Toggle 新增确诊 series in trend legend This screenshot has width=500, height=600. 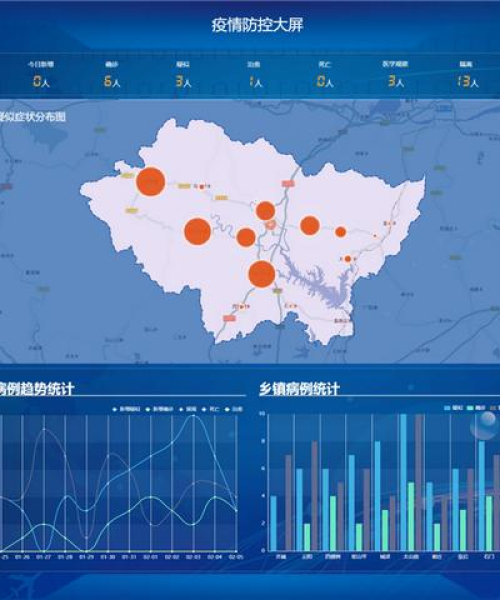click(160, 409)
